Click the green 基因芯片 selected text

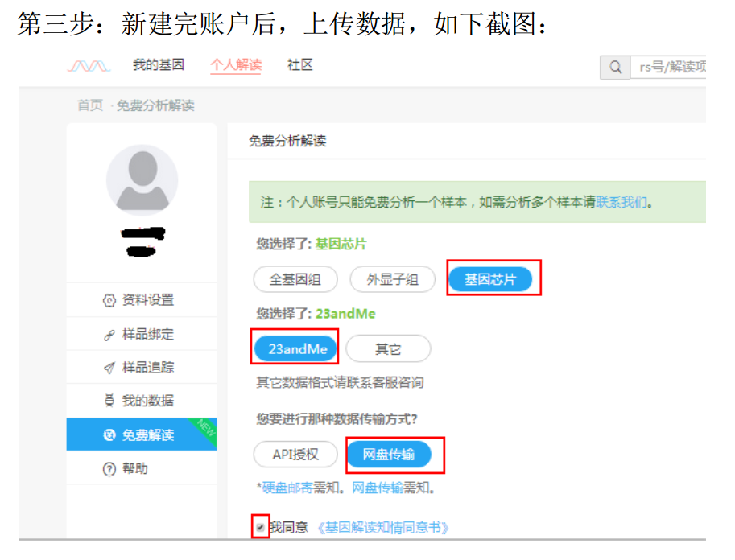point(341,244)
